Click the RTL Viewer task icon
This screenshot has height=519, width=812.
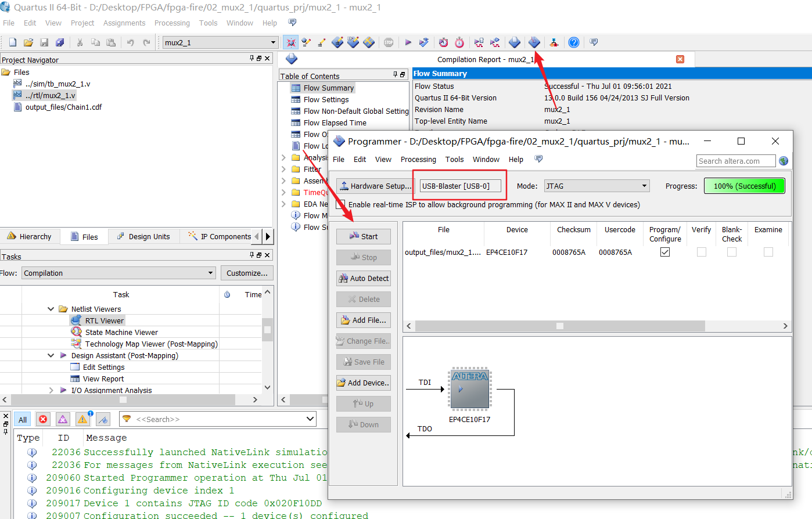click(76, 320)
